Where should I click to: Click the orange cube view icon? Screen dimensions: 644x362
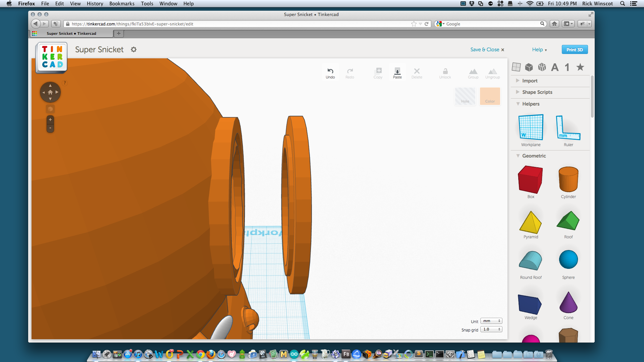coord(50,109)
